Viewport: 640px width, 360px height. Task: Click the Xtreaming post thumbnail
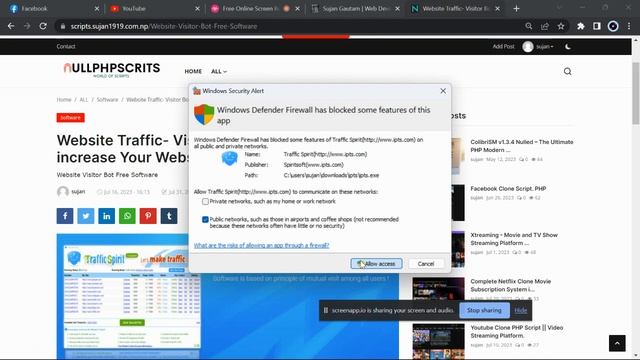click(x=458, y=249)
